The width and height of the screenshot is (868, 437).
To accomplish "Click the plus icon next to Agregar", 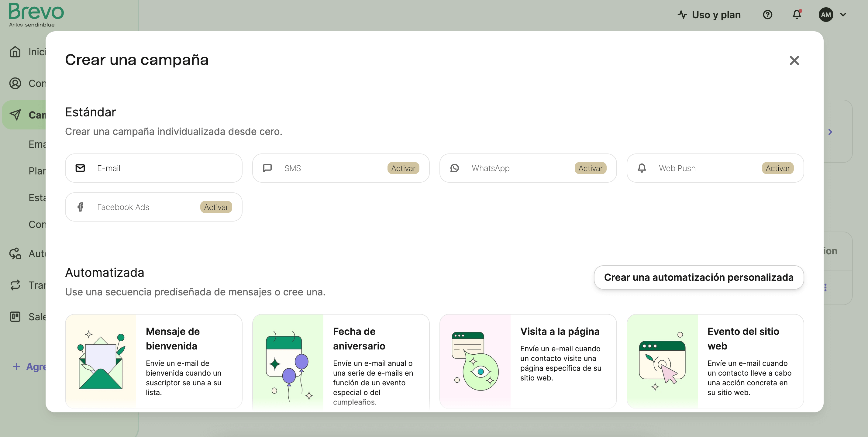I will 16,366.
